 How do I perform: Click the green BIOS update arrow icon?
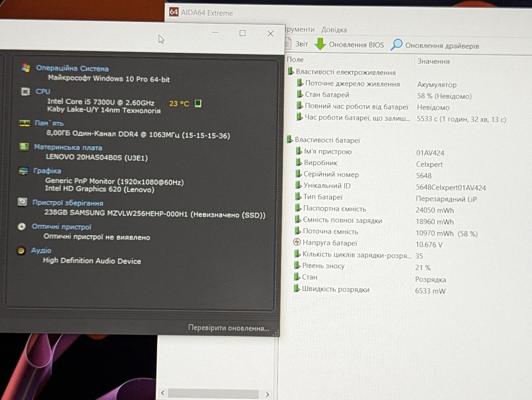(x=320, y=44)
